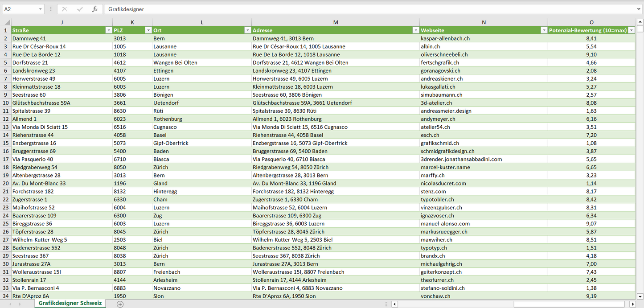
Task: Add a new sheet with the plus icon
Action: [x=120, y=304]
